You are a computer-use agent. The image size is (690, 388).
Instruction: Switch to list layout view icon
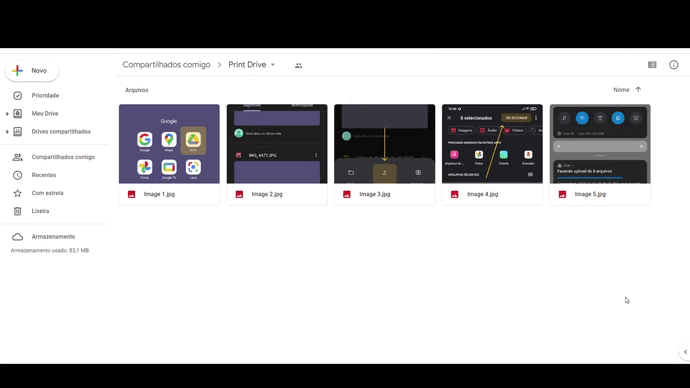coord(652,65)
